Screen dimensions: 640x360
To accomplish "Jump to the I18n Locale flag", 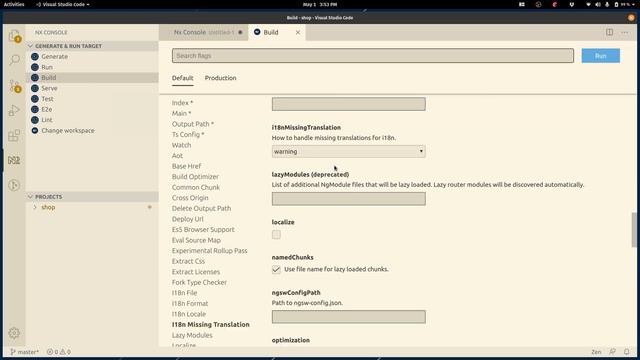I will click(189, 314).
